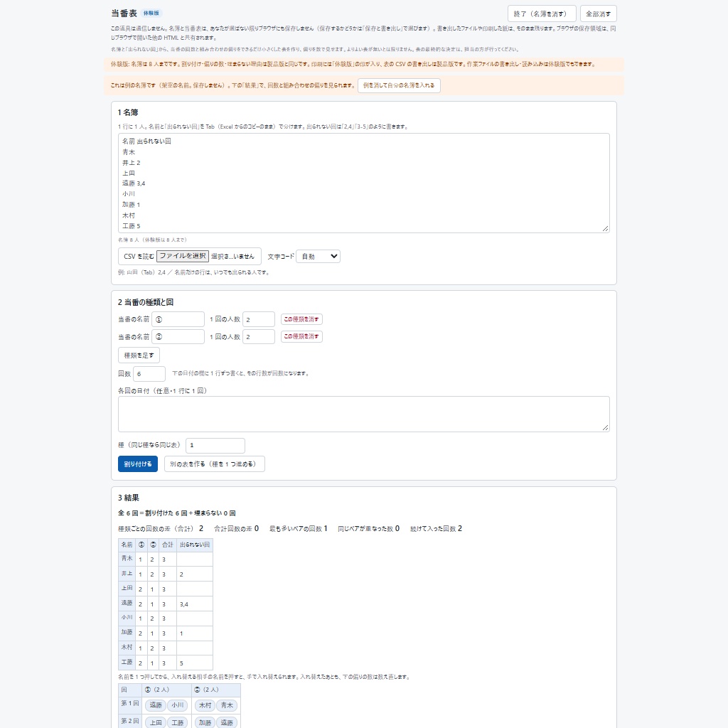Grab the resize handle of the 各回の日付 text area
This screenshot has width=728, height=728.
(606, 427)
